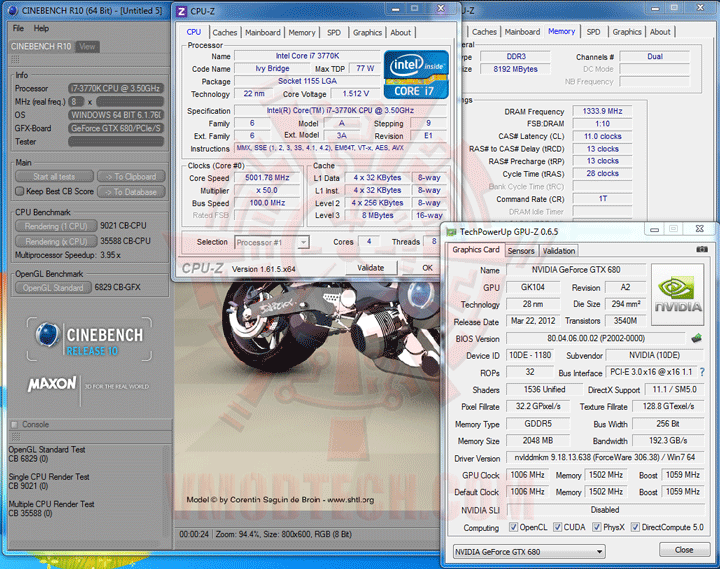Click the Rendering (x CPU) button
This screenshot has height=569, width=720.
(x=56, y=241)
